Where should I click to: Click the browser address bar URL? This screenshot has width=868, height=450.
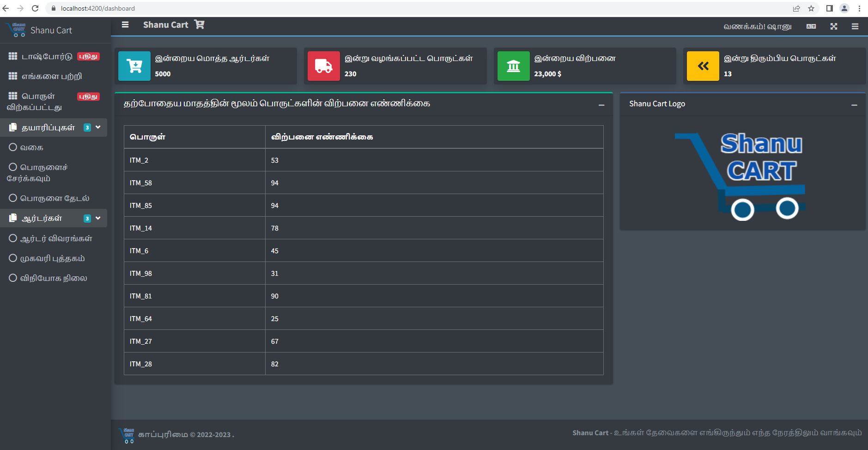pos(98,8)
